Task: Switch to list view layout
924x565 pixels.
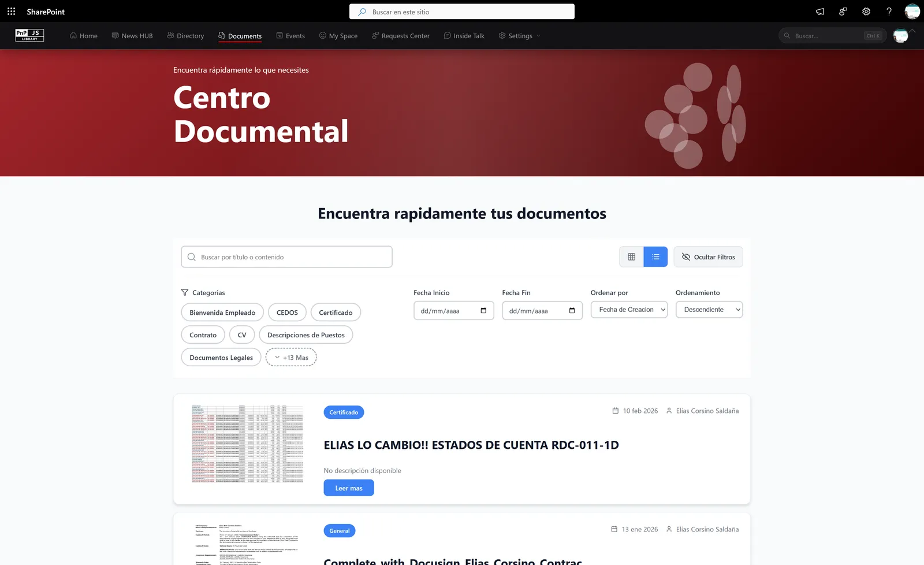Action: 655,257
